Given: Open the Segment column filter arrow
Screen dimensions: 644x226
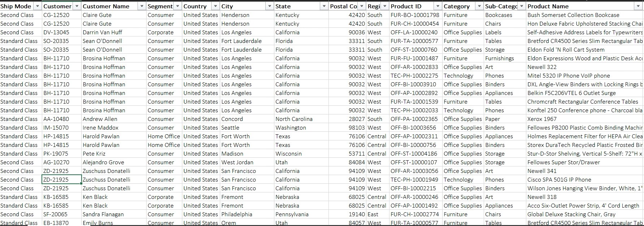Looking at the screenshot, I should coord(177,6).
